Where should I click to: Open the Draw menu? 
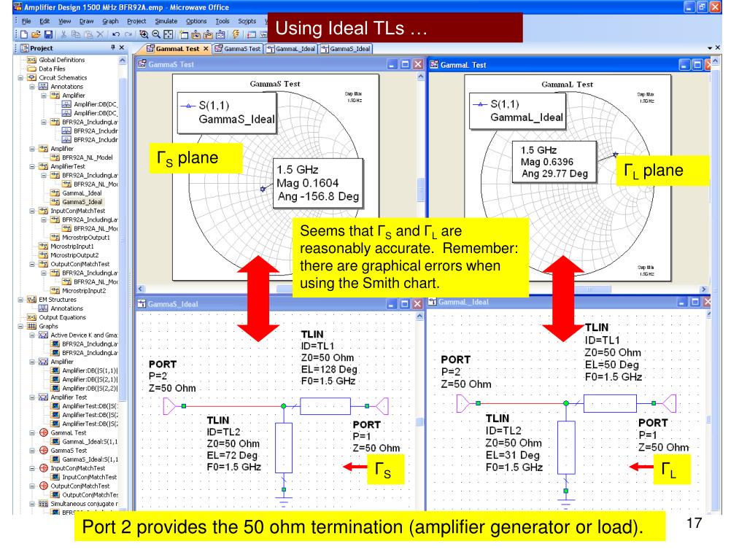coord(86,21)
